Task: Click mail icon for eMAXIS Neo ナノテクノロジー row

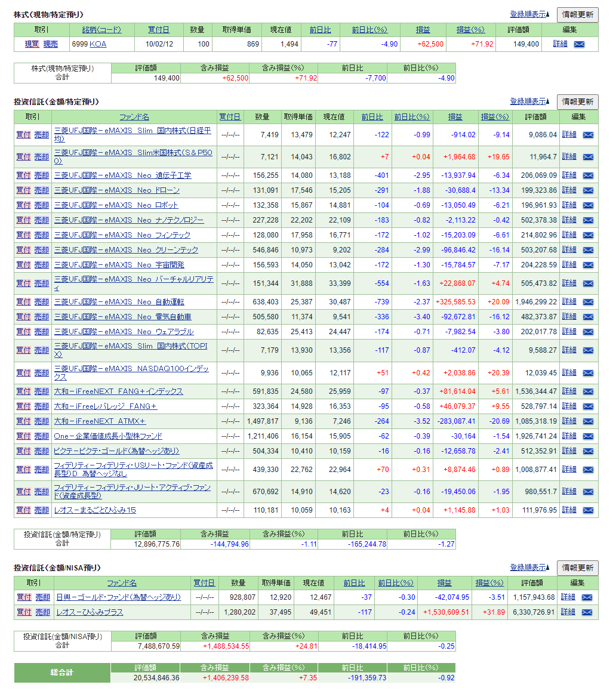Action: point(588,220)
